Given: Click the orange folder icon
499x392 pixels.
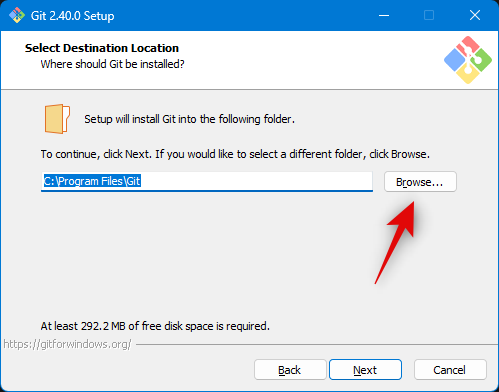Looking at the screenshot, I should tap(57, 119).
